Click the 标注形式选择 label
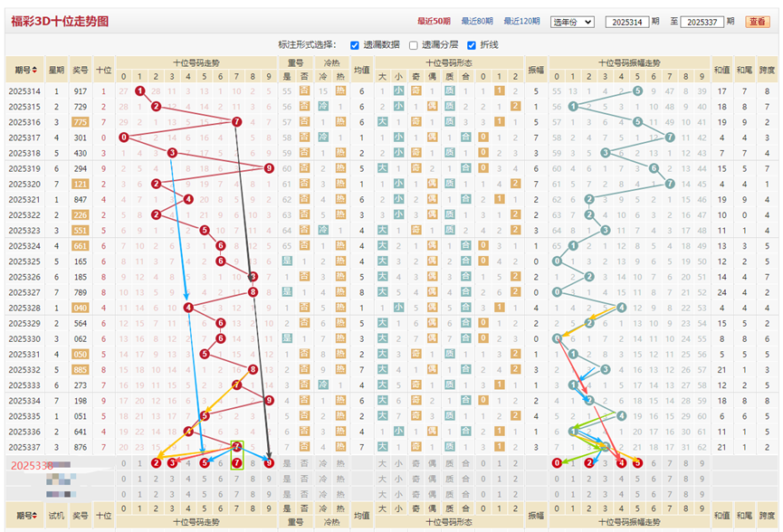This screenshot has width=783, height=532. tap(307, 45)
